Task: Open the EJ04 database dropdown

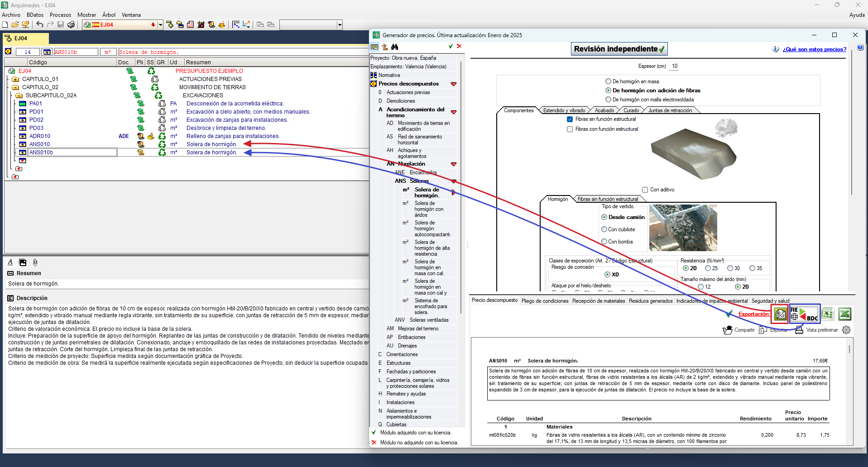Action: [x=160, y=25]
